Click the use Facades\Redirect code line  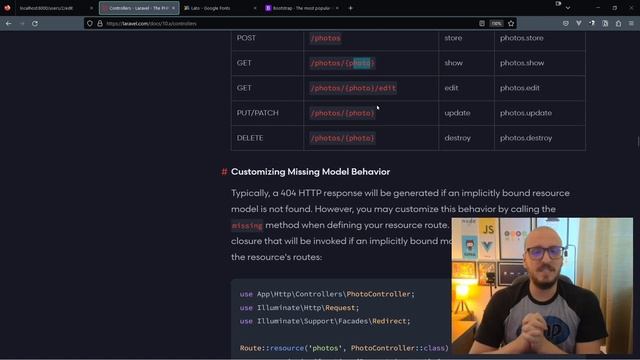[x=325, y=321]
